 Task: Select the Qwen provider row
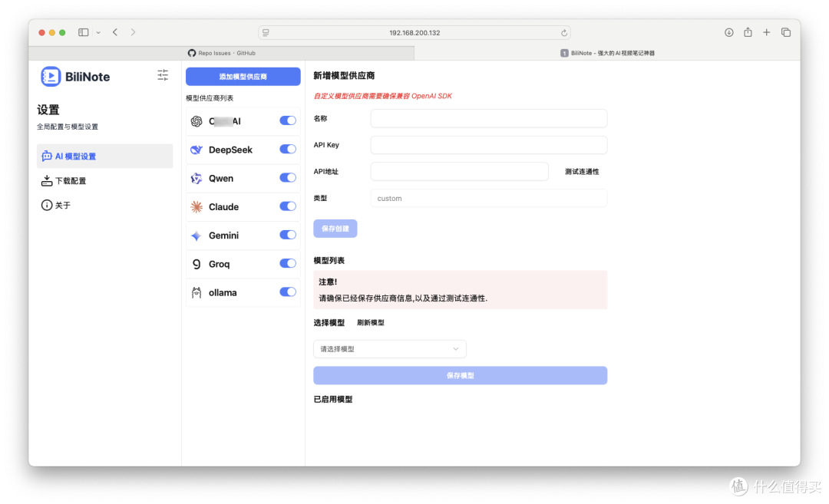(243, 179)
